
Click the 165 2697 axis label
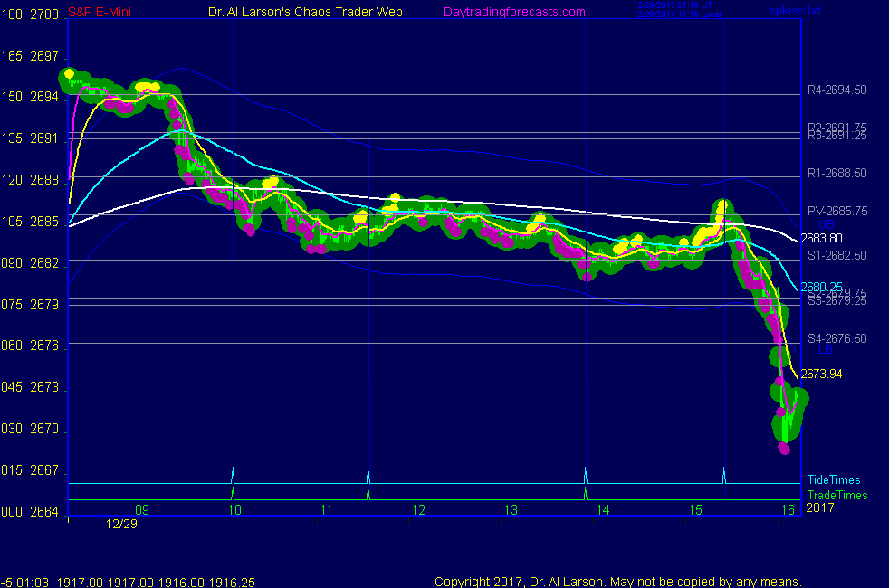point(30,56)
